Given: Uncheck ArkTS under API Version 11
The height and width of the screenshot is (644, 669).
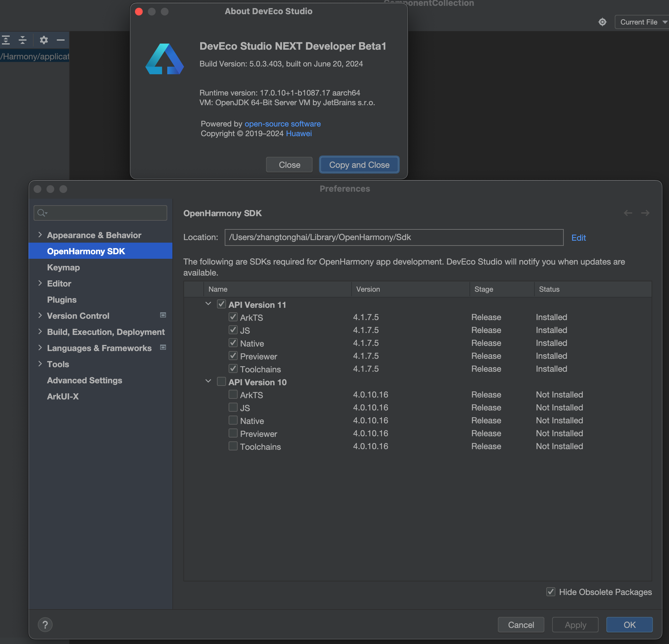Looking at the screenshot, I should coord(233,317).
